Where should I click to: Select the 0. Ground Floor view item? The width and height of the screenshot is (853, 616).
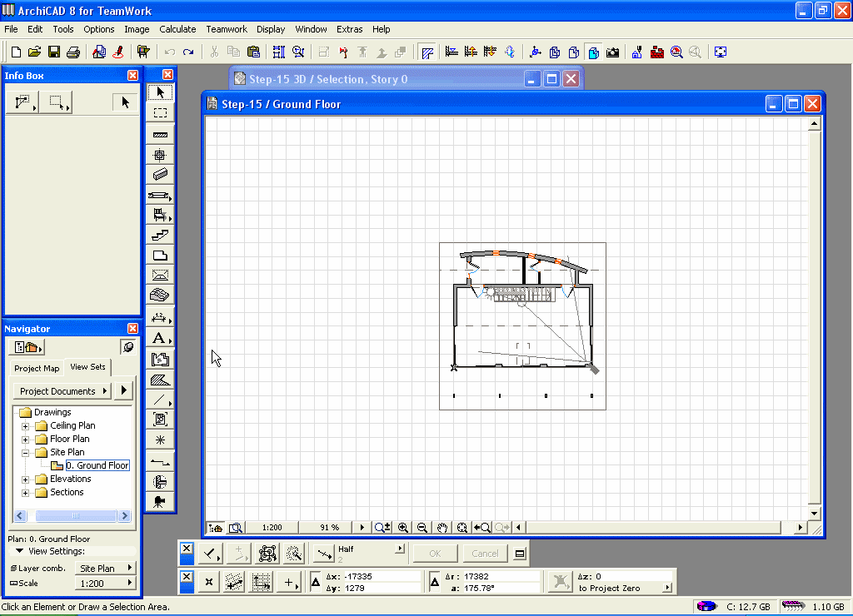(x=97, y=465)
